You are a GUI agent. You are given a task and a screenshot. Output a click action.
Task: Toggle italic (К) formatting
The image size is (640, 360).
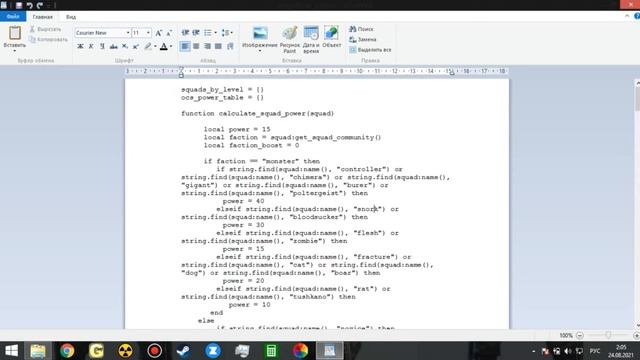click(91, 47)
